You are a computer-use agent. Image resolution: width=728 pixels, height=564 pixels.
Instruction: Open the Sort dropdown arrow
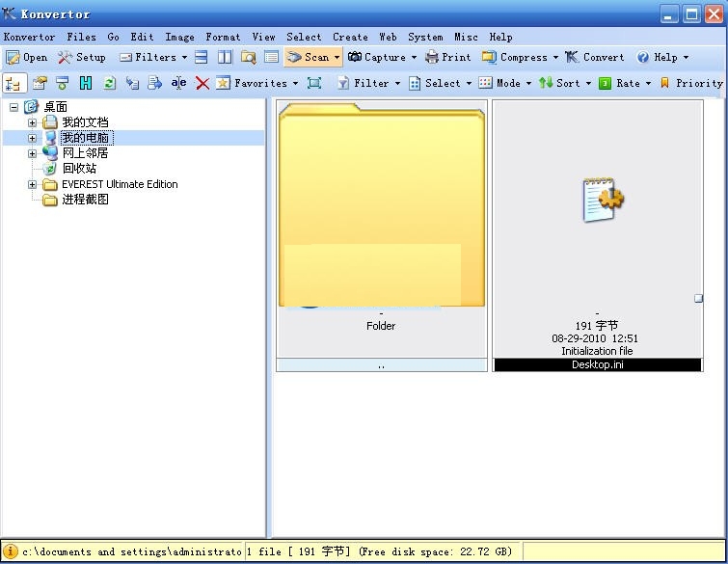[588, 84]
